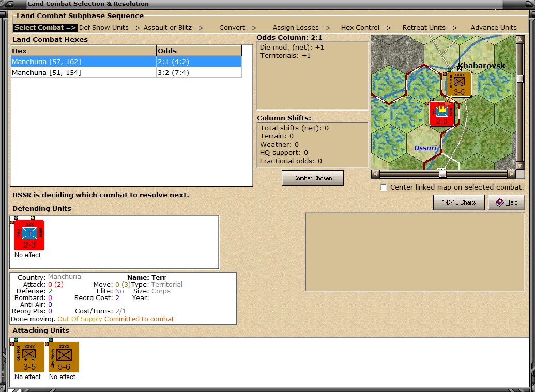Viewport: 535px width, 392px height.
Task: Enable center linked map on selected combat
Action: click(384, 187)
